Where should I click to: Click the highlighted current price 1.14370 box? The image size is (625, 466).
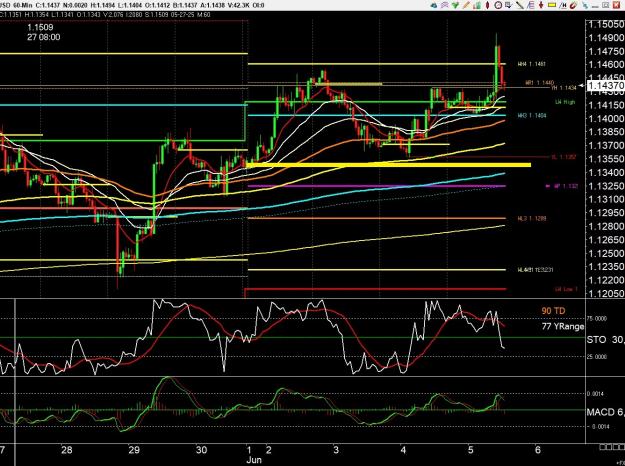605,85
